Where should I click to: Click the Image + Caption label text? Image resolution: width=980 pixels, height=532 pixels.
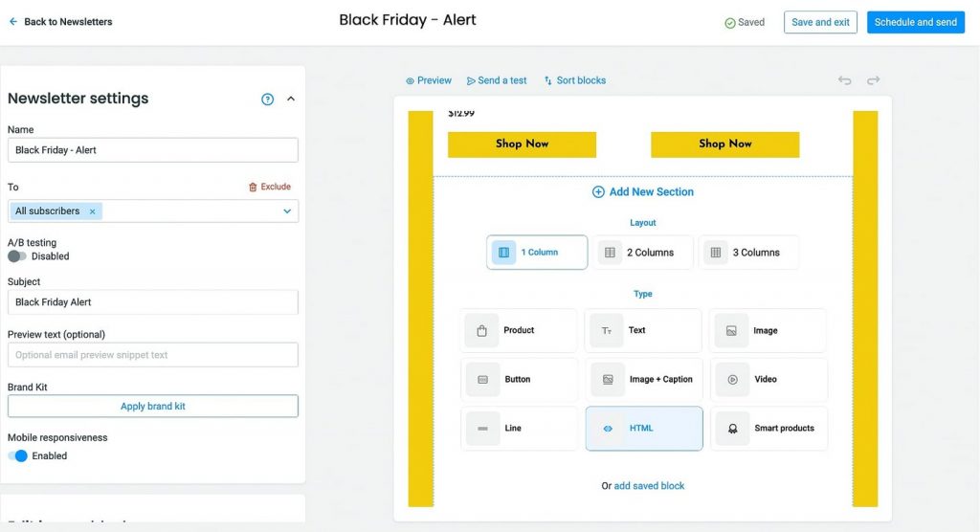(x=660, y=380)
